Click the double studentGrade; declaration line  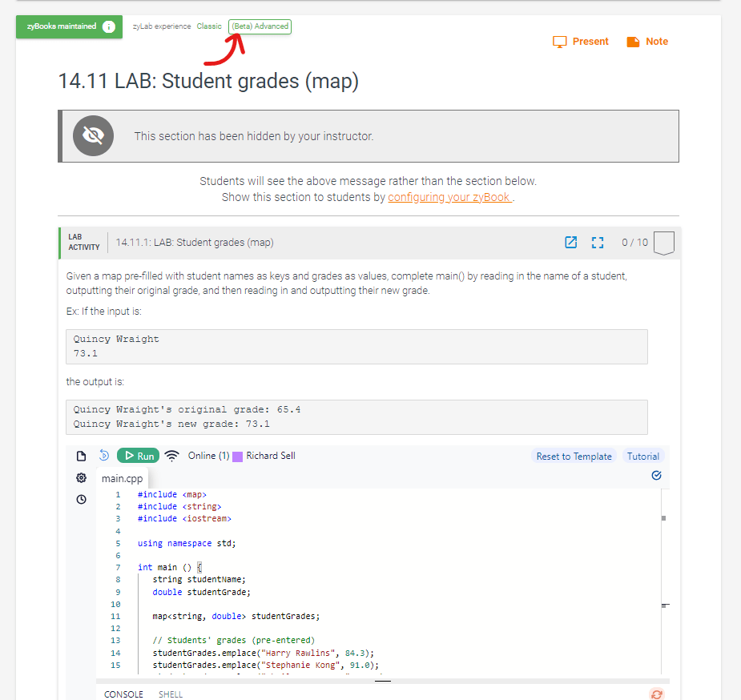coord(201,592)
